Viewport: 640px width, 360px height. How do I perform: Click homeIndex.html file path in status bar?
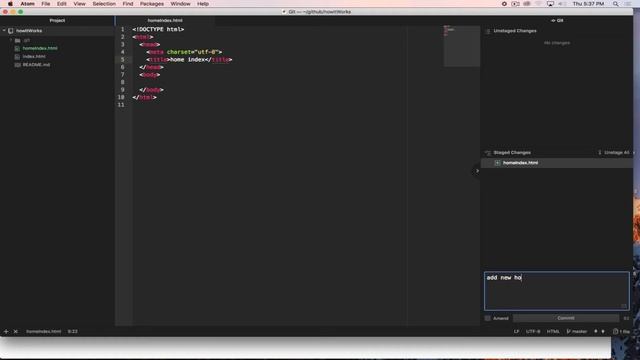[44, 331]
